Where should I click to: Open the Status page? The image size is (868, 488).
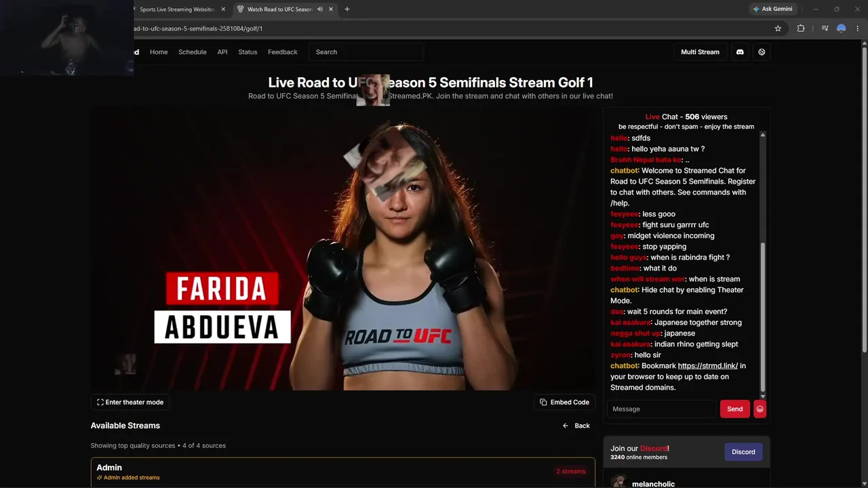click(x=248, y=52)
